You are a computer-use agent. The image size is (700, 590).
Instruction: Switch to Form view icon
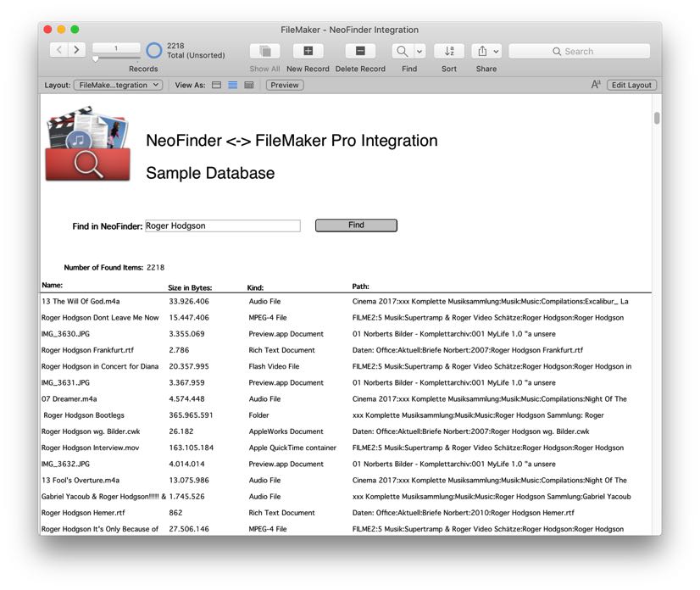pos(216,85)
